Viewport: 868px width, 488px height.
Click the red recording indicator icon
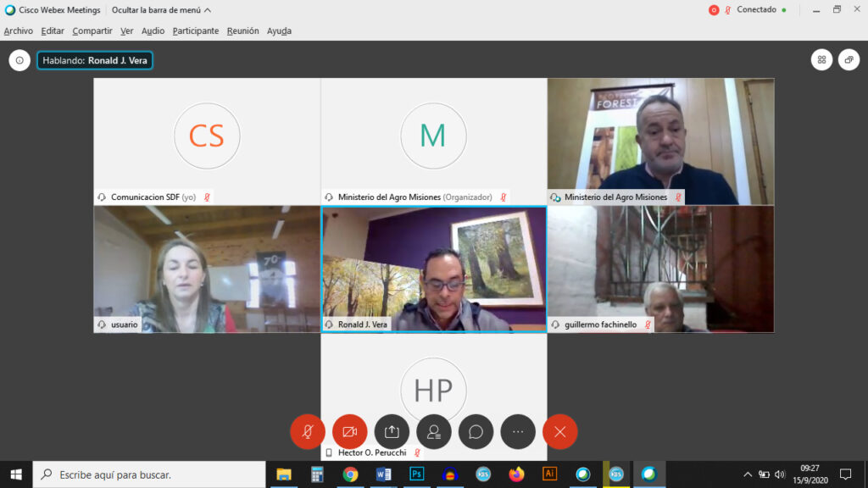pyautogui.click(x=714, y=10)
